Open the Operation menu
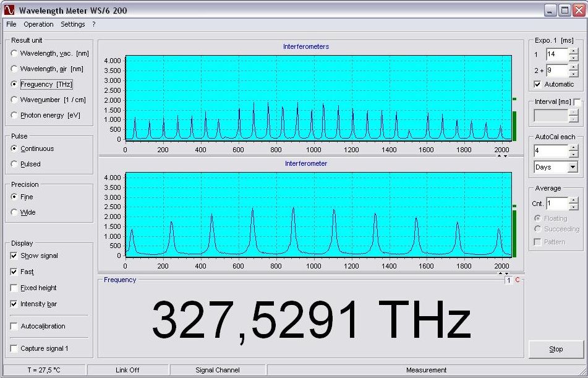This screenshot has height=378, width=588. pos(38,24)
